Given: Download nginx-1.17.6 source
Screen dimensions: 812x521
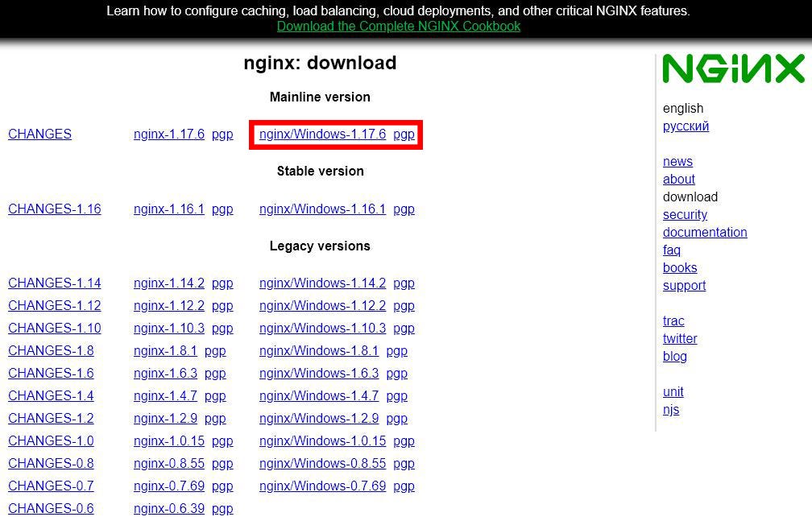Looking at the screenshot, I should pos(169,134).
